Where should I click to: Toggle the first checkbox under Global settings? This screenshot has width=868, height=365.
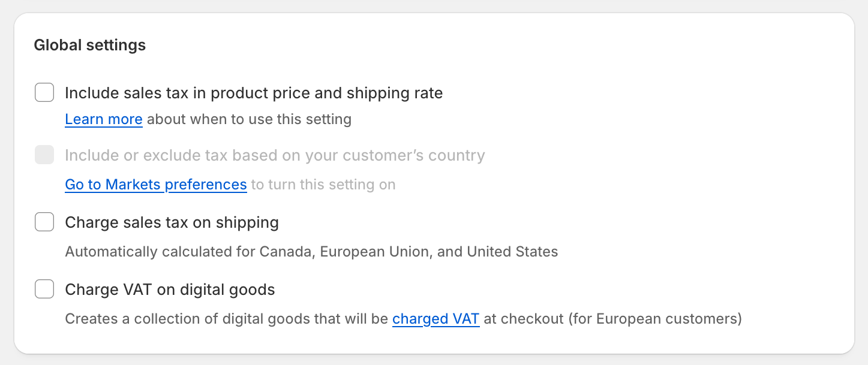point(44,92)
